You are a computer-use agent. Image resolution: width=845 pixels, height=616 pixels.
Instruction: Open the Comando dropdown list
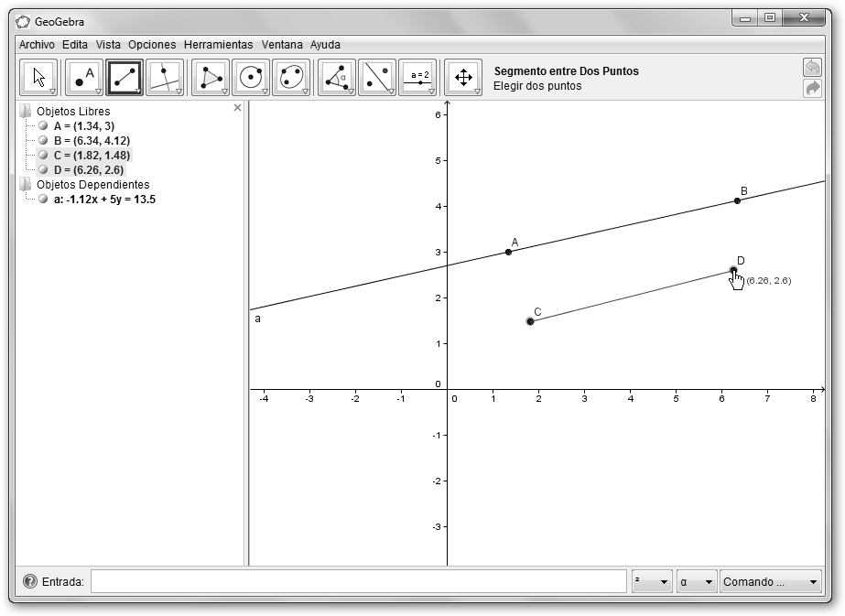pos(770,582)
